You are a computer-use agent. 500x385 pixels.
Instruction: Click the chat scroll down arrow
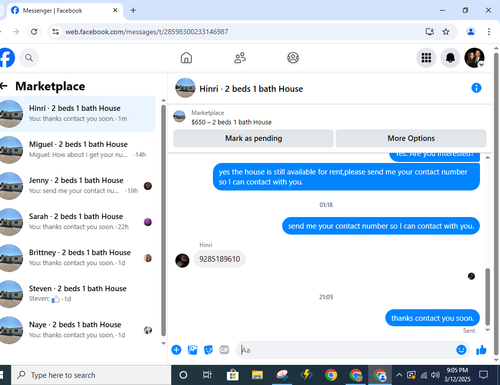(488, 330)
